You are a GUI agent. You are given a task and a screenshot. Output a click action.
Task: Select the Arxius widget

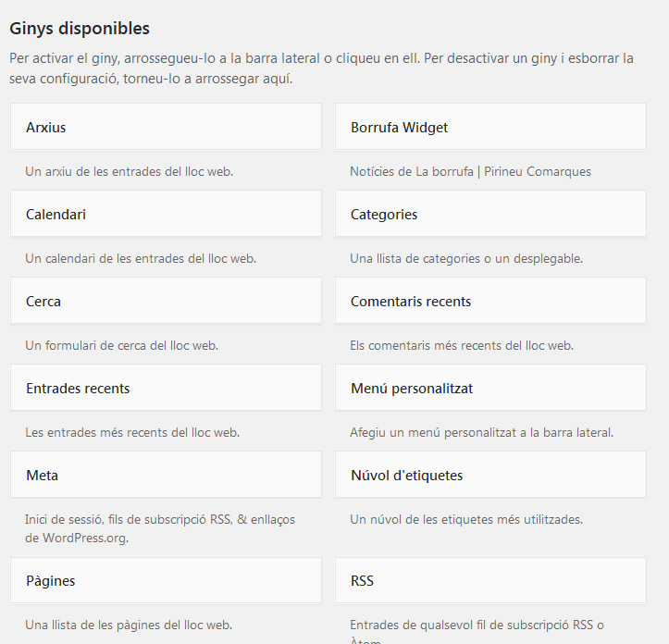coord(166,127)
